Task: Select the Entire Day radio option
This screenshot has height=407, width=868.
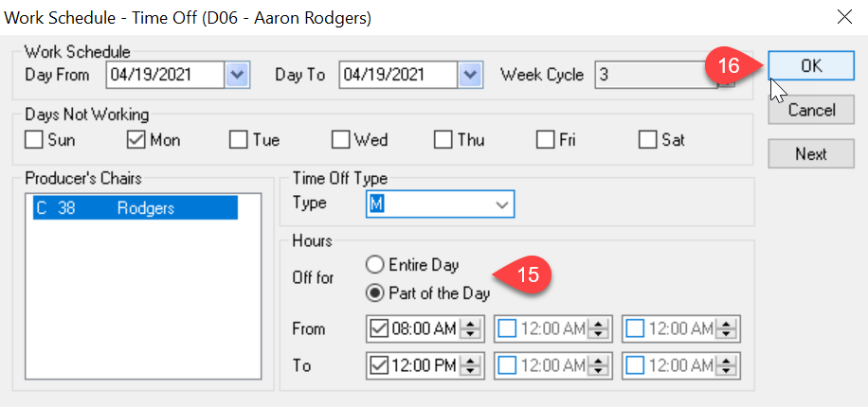Action: pyautogui.click(x=375, y=265)
